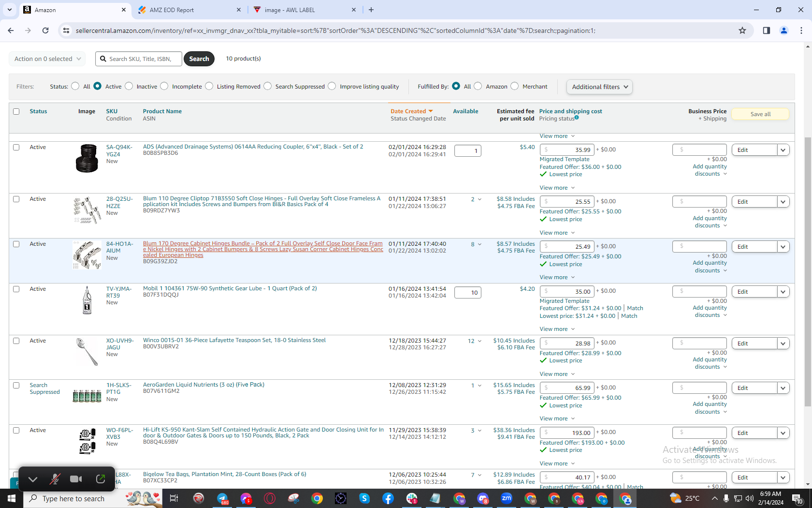812x508 pixels.
Task: Open the Additional filters dropdown
Action: (599, 87)
